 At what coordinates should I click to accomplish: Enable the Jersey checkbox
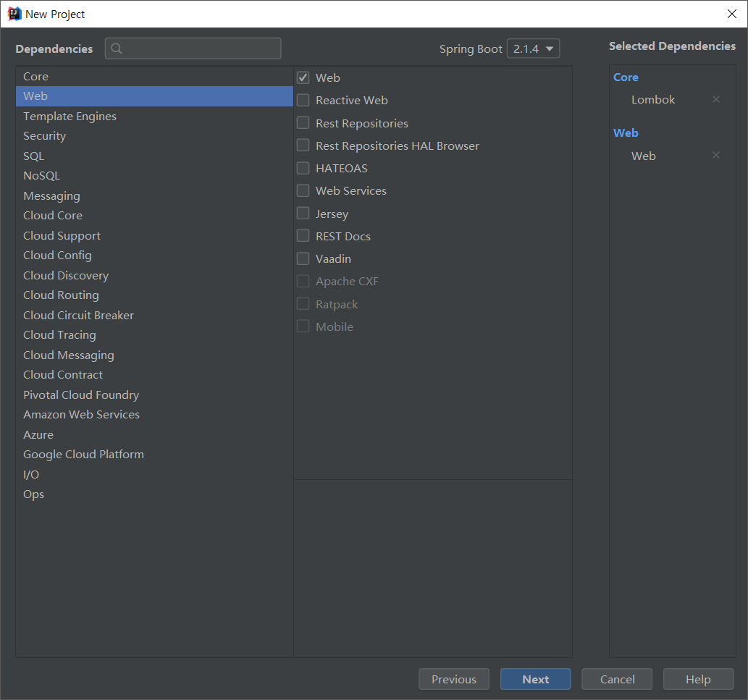[303, 213]
